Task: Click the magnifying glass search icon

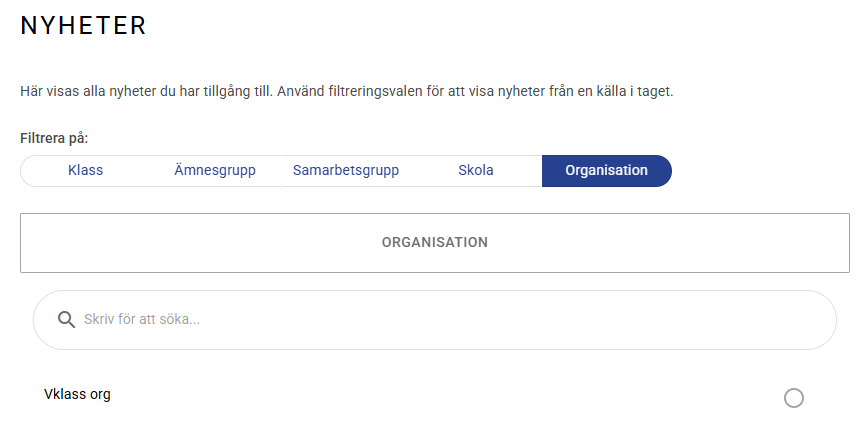Action: coord(66,319)
